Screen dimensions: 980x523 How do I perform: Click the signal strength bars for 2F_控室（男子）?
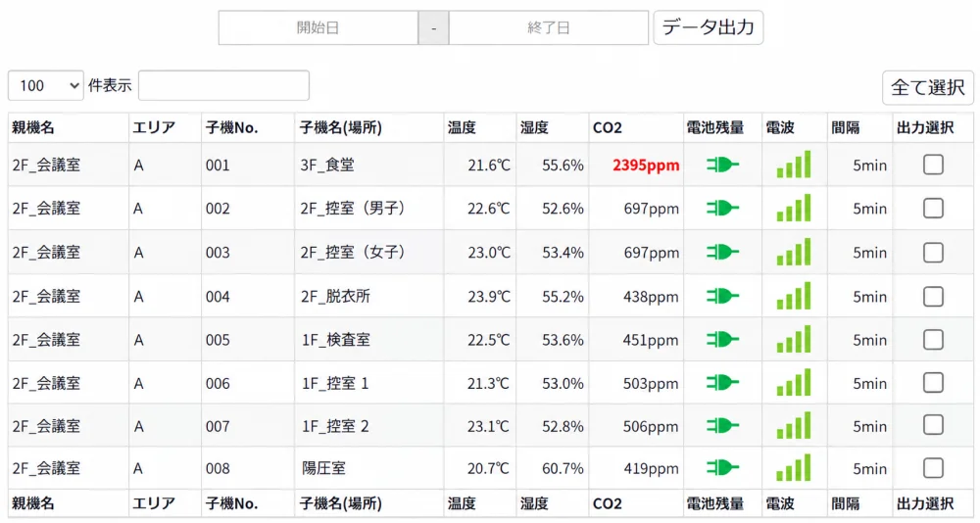click(x=794, y=208)
